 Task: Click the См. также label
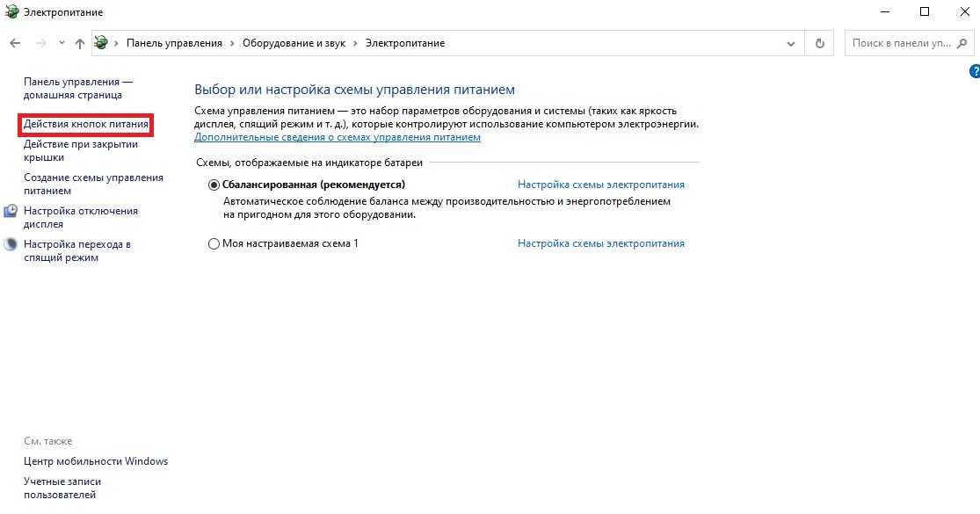tap(48, 441)
